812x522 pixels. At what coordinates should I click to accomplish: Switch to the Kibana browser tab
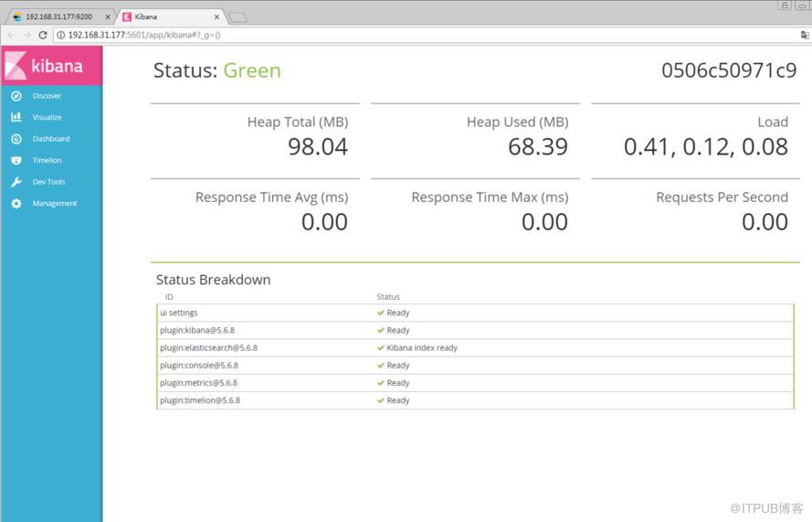pyautogui.click(x=146, y=16)
